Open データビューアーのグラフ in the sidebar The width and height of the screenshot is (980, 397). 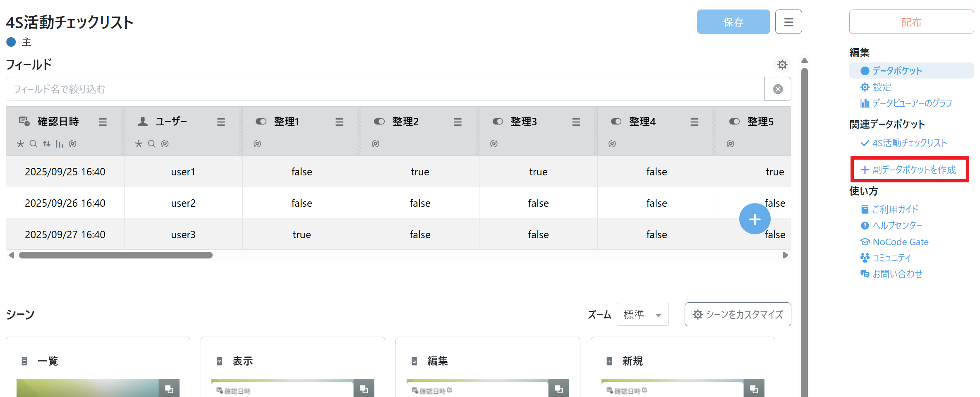(912, 103)
